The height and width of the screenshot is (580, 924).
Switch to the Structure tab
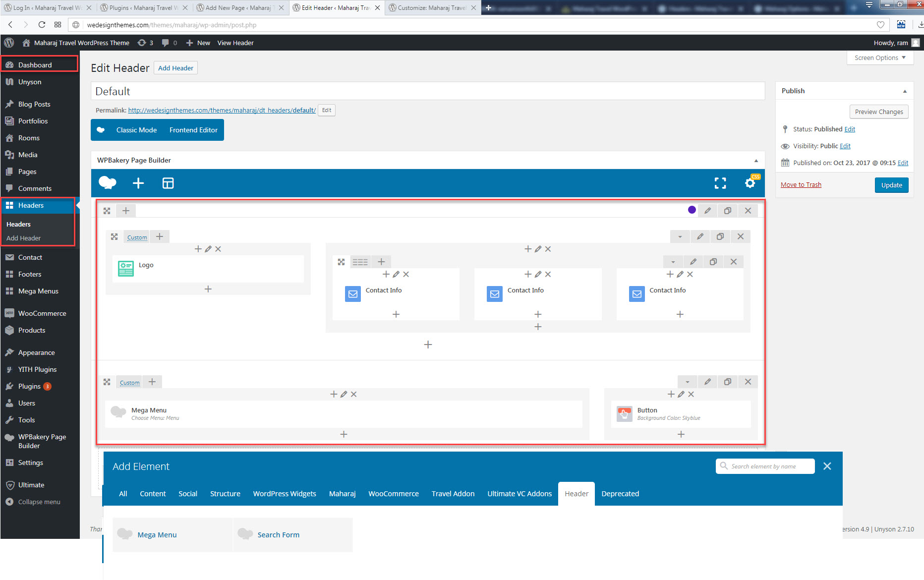[x=225, y=494]
